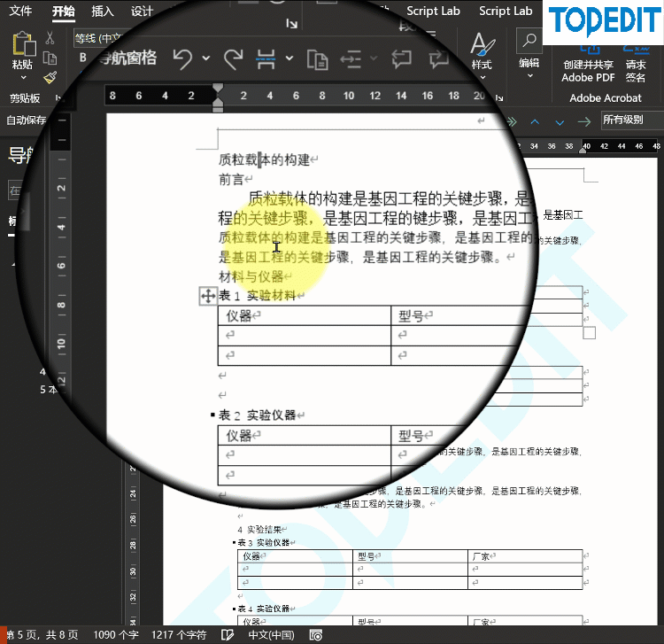Switch to the 插入 ribbon tab
The height and width of the screenshot is (644, 664).
pos(103,11)
